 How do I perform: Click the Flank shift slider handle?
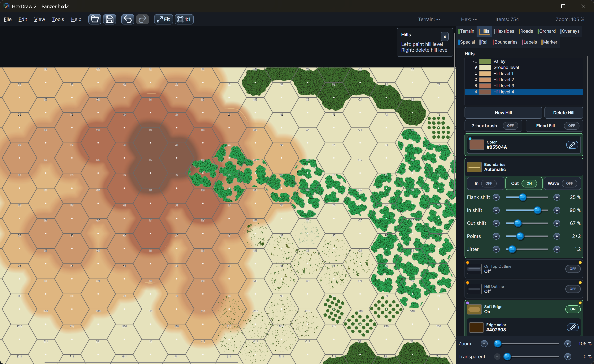[x=522, y=197]
